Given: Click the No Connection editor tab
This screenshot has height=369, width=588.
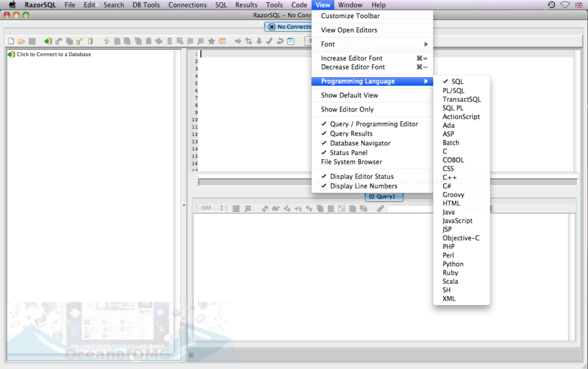Looking at the screenshot, I should point(288,26).
